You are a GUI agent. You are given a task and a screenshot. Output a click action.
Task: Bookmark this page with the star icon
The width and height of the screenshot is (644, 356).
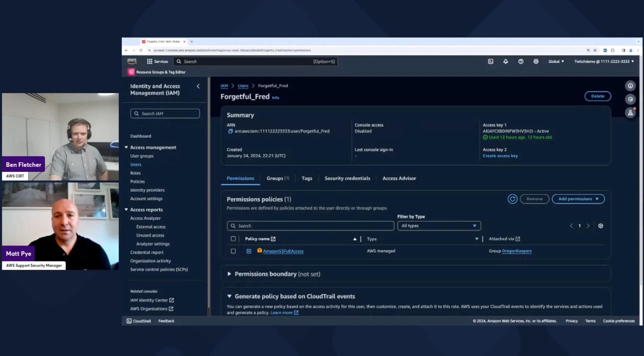click(x=595, y=50)
